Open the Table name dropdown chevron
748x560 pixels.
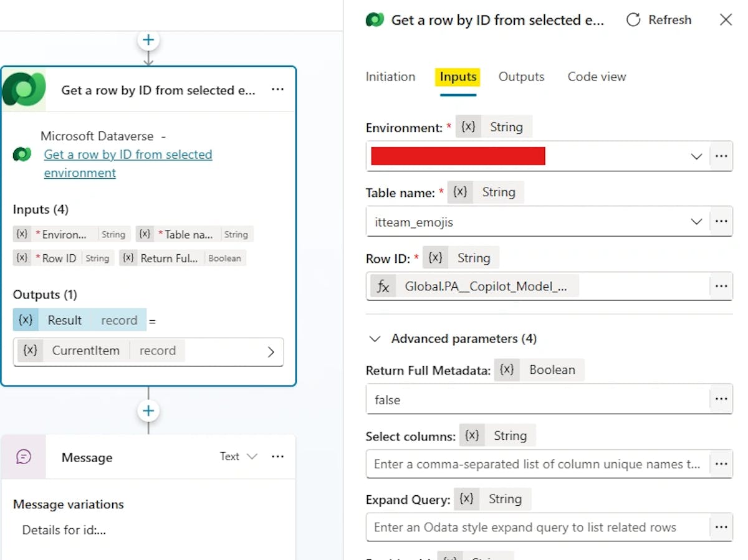(x=696, y=222)
